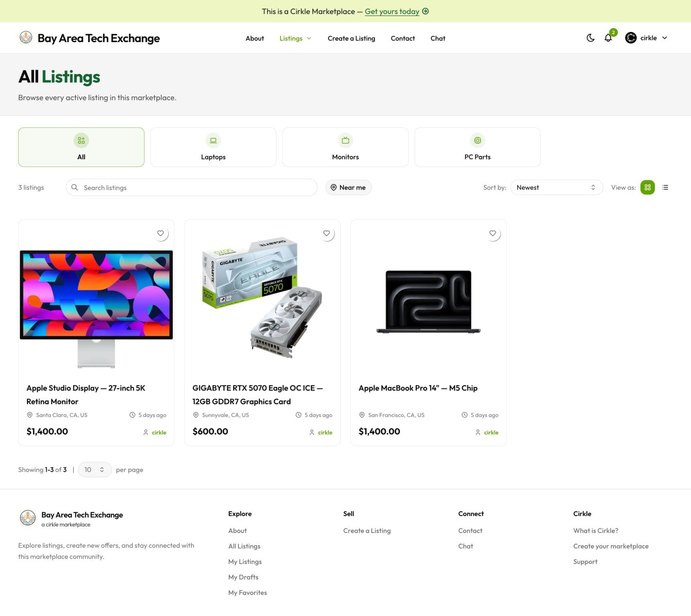Screen dimensions: 691x616
Task: Open seller cirkle on Studio Display card
Action: point(159,432)
